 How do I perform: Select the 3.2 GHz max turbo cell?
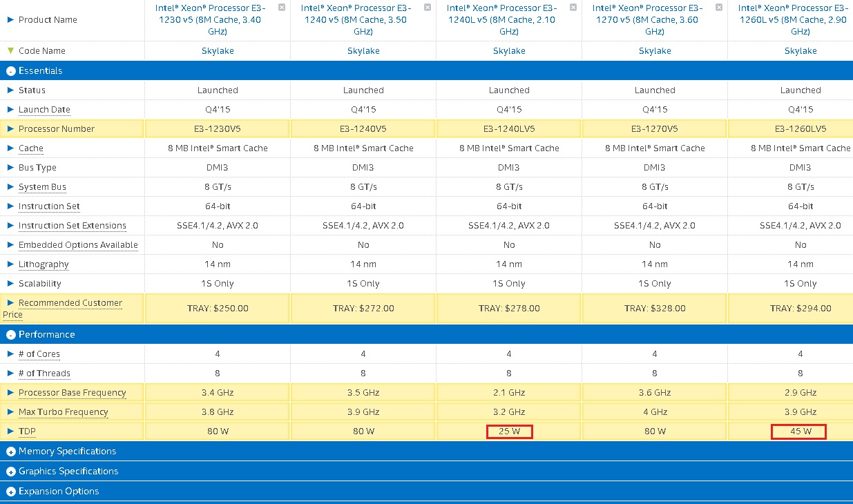click(x=509, y=412)
